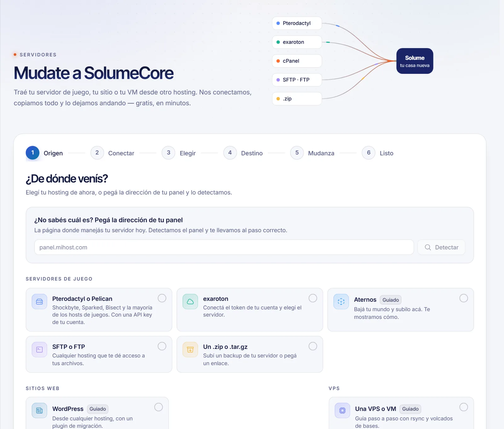Click the orange dot beside cPanel chip
504x429 pixels.
click(x=278, y=61)
